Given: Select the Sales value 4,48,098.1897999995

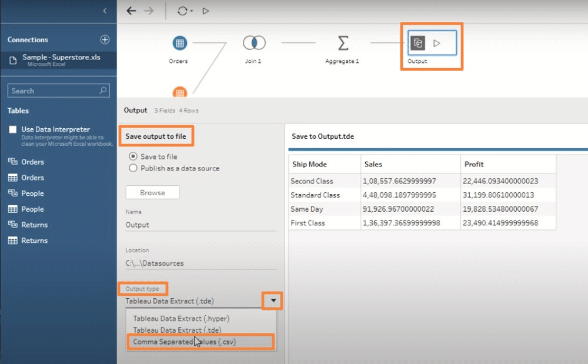Looking at the screenshot, I should point(410,195).
